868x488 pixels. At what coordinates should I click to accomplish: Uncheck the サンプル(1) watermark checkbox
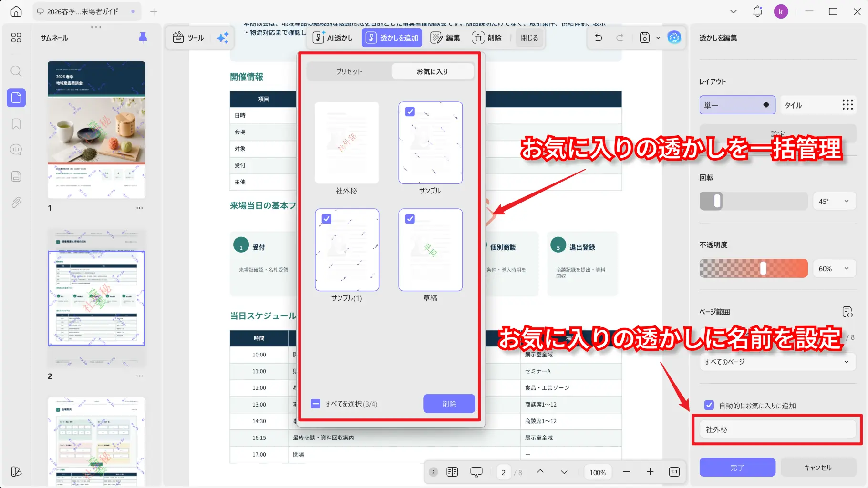point(327,219)
